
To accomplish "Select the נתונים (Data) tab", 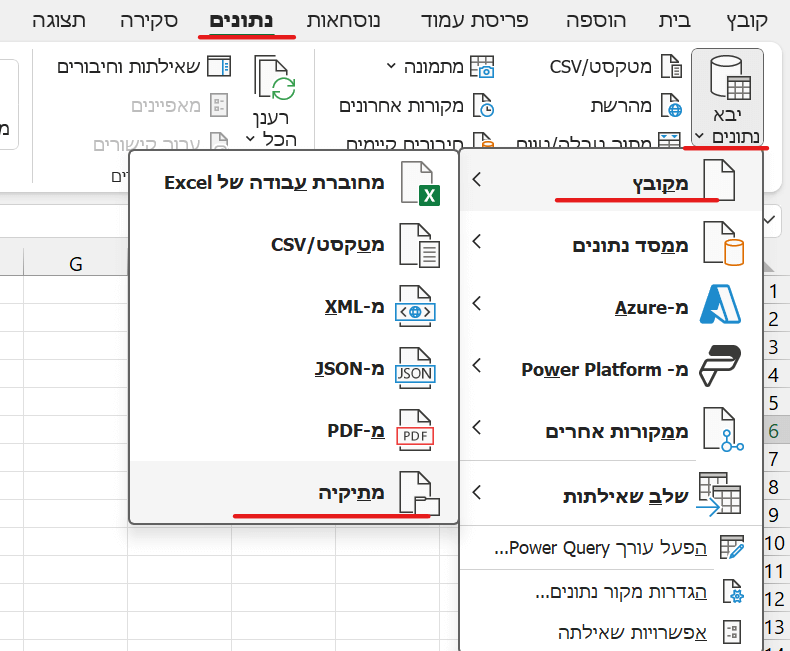I will [241, 21].
